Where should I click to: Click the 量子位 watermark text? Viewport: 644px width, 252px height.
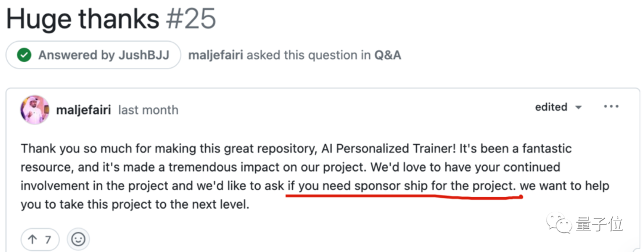coord(599,224)
